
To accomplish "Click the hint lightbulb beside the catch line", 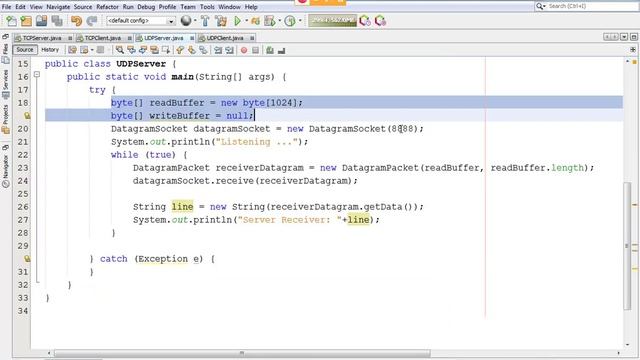I will (x=27, y=258).
